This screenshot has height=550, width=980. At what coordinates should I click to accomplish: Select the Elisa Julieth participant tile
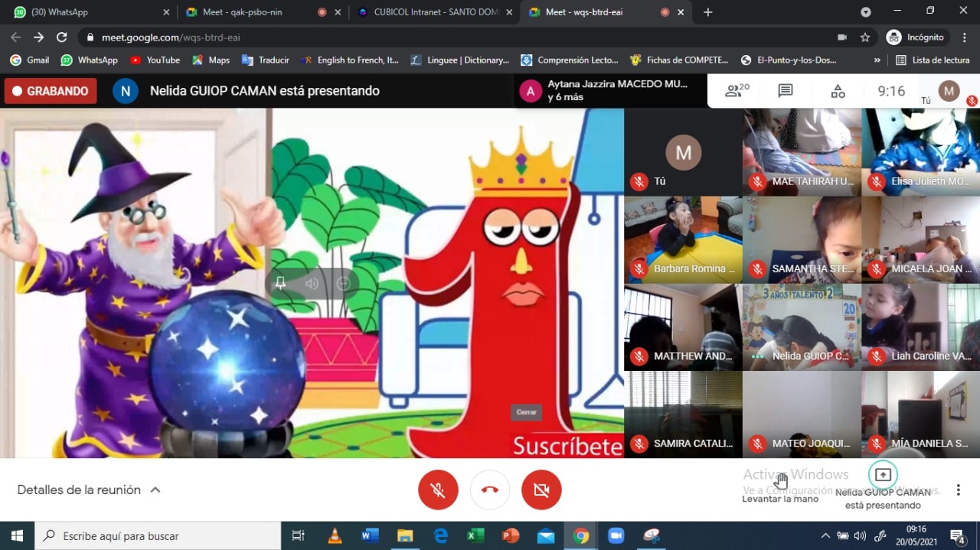click(920, 151)
